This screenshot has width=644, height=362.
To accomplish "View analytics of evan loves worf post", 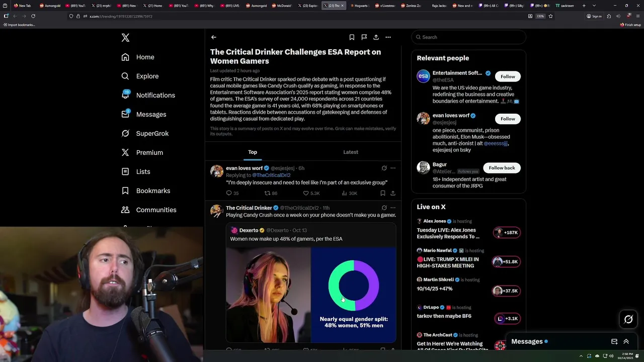I will pos(349,193).
